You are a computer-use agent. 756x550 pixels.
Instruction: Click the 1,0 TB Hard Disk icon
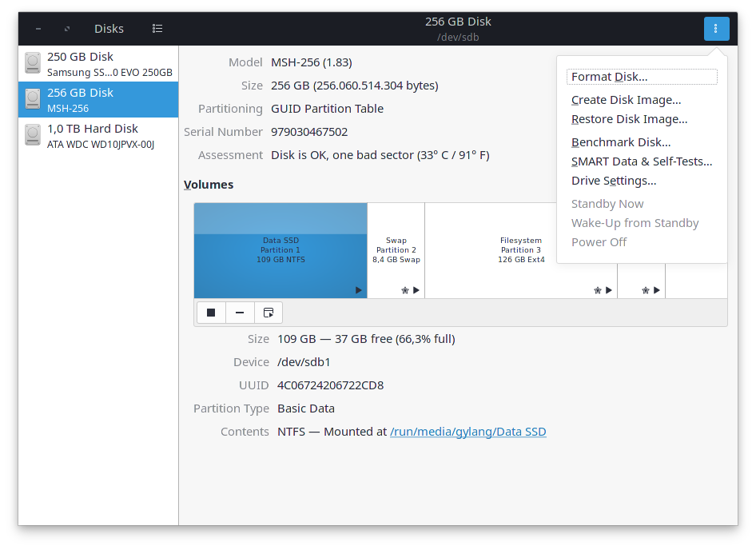[x=32, y=135]
